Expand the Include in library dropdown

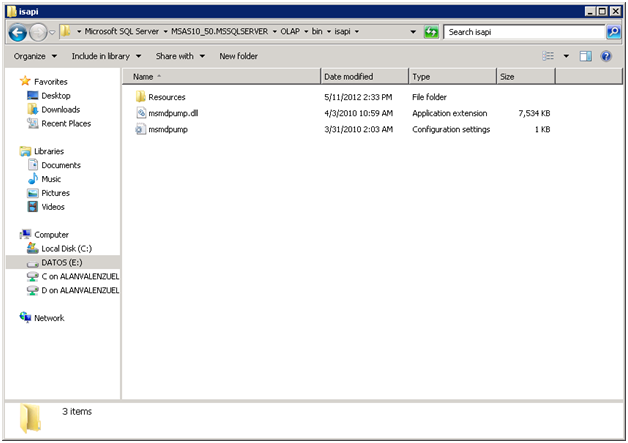pos(106,56)
